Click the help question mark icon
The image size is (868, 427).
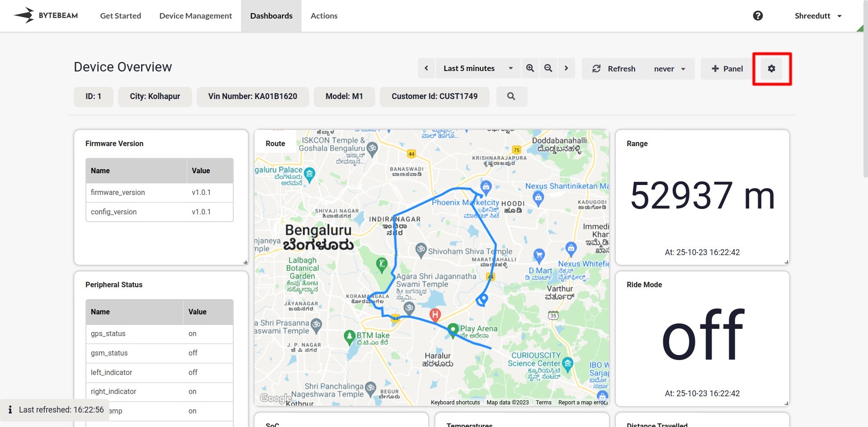[758, 16]
